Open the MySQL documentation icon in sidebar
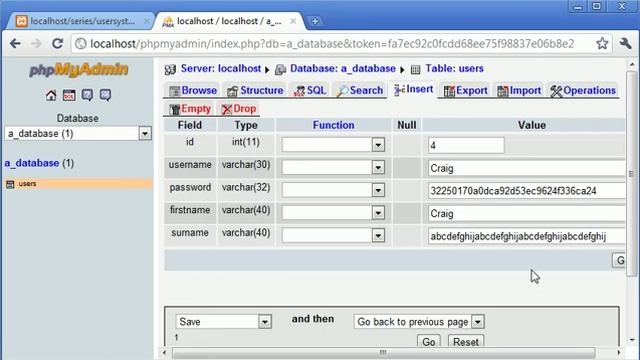 (x=105, y=96)
